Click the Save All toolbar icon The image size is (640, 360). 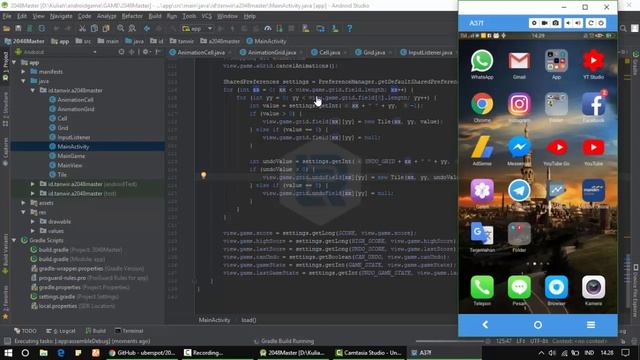click(x=18, y=29)
